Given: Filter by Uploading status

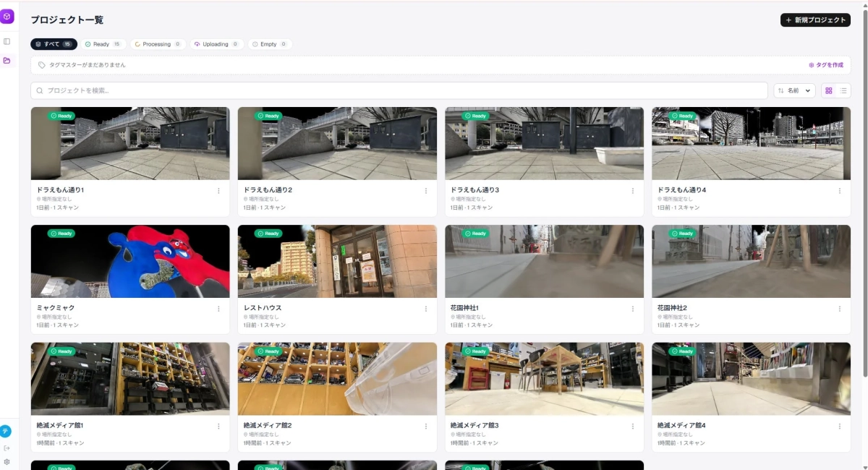Looking at the screenshot, I should click(x=217, y=44).
